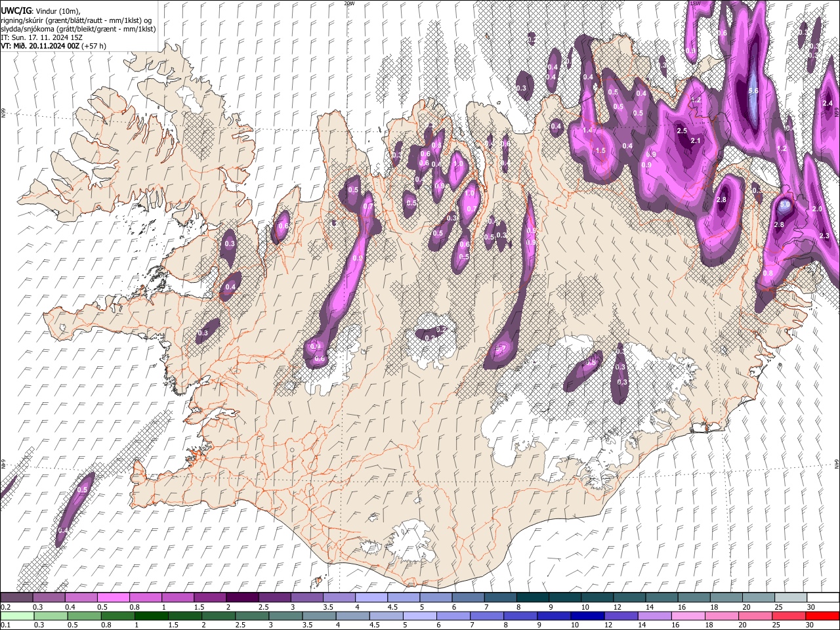Click the 20W longitude label
The width and height of the screenshot is (840, 630).
click(x=349, y=3)
